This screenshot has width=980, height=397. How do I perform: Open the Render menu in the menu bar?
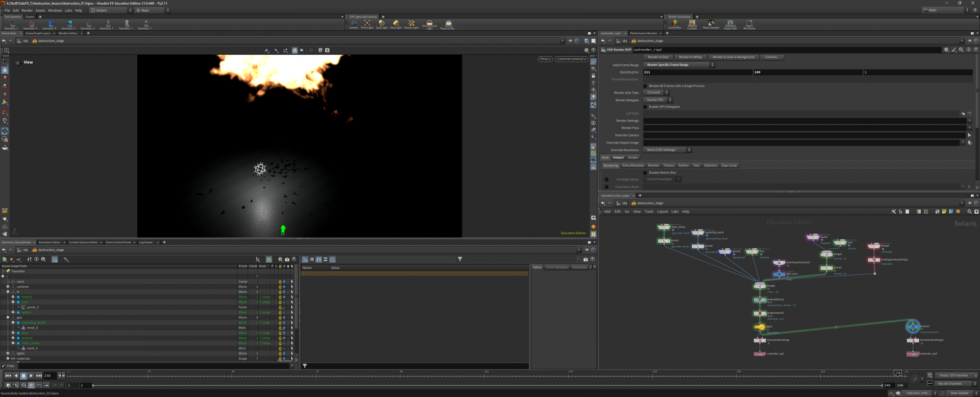point(27,10)
